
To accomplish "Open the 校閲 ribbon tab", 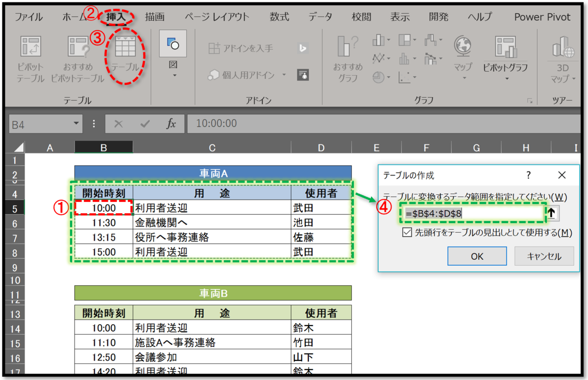I will tap(361, 16).
